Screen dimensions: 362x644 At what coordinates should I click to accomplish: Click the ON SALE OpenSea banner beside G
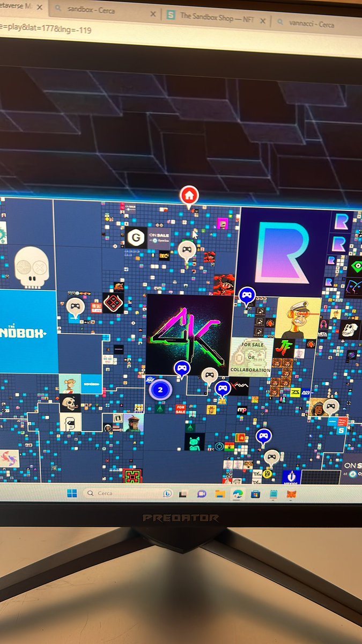pyautogui.click(x=159, y=237)
